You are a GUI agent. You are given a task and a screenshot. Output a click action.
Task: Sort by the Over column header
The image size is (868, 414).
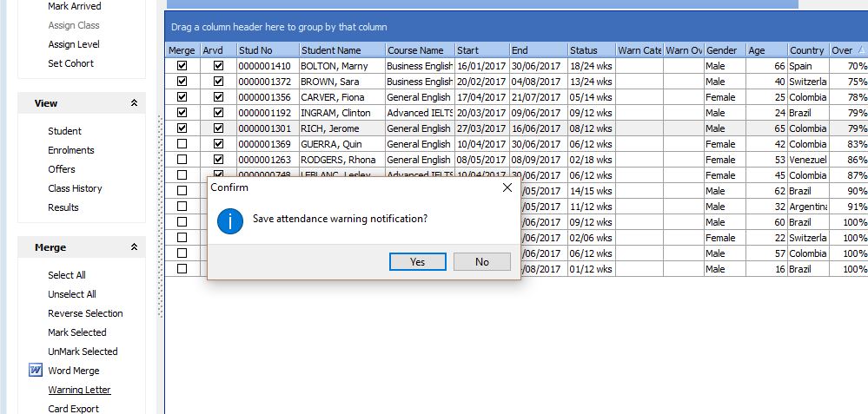(842, 50)
